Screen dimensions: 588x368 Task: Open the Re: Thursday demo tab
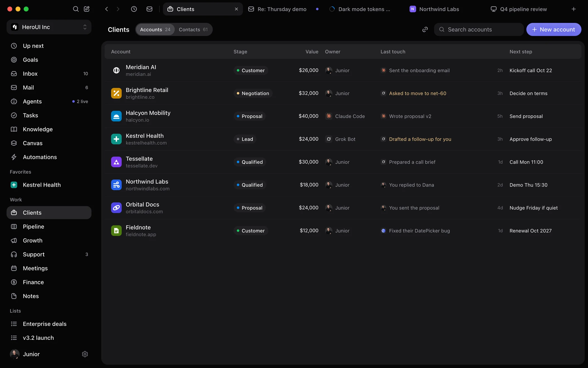click(283, 9)
